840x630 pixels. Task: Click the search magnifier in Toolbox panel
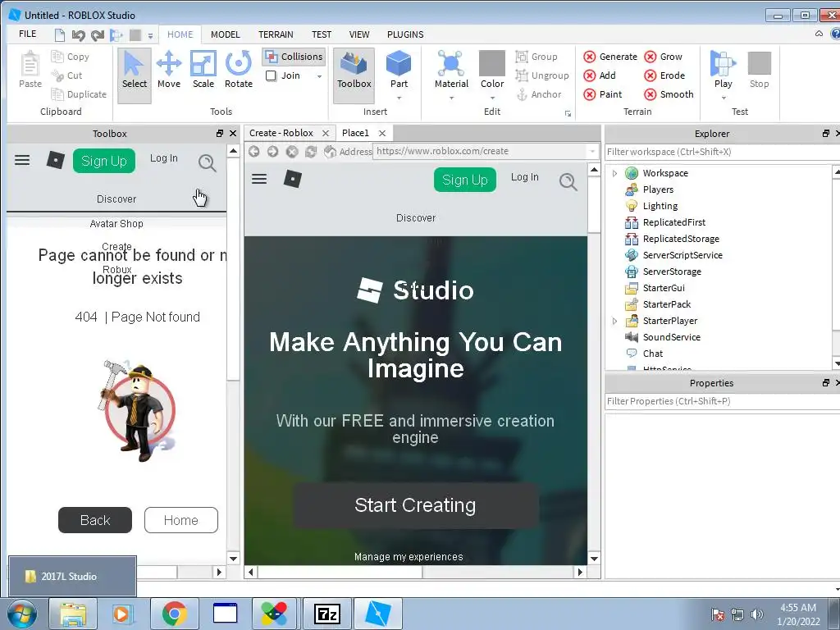click(207, 162)
